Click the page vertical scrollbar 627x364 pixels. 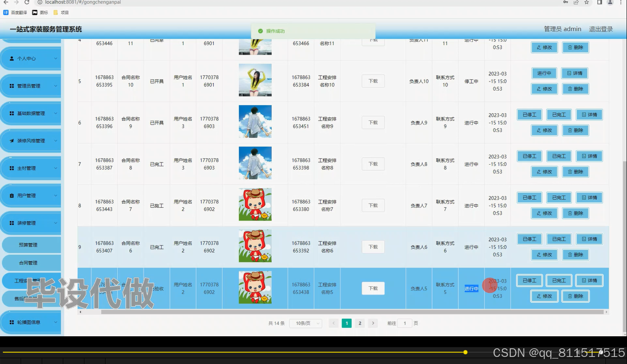[625, 247]
